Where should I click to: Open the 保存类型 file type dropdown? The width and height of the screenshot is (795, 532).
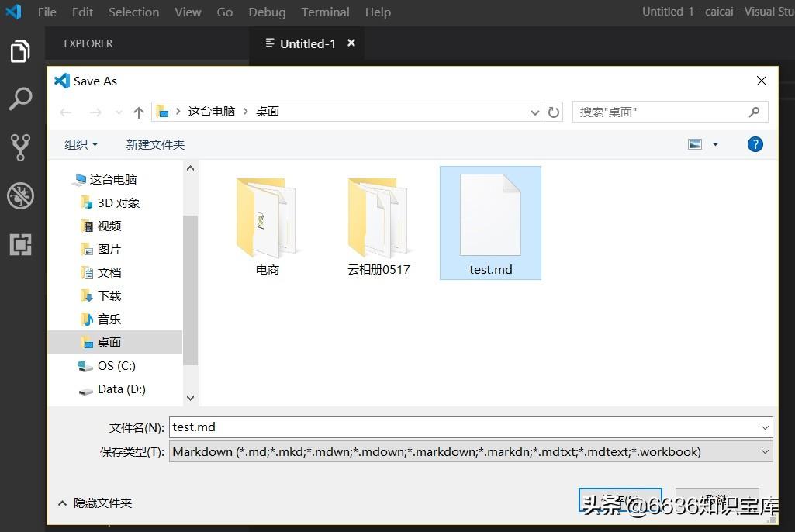471,451
